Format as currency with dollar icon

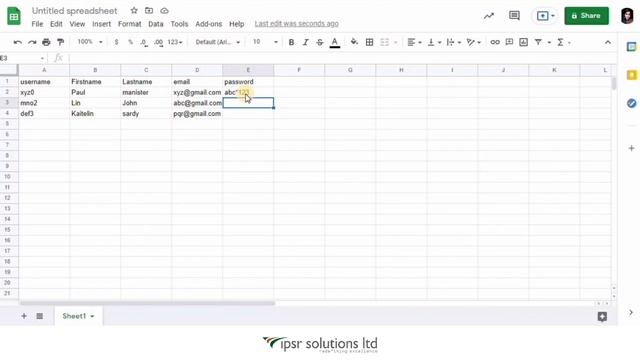pyautogui.click(x=116, y=42)
